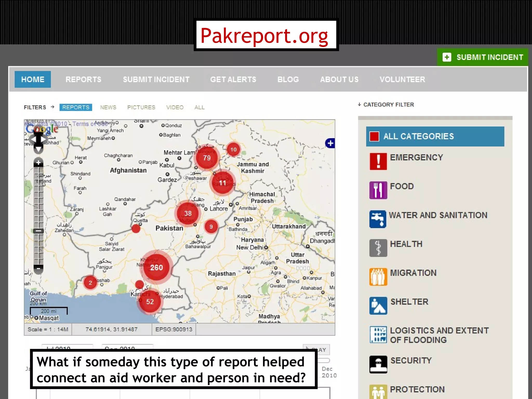532x399 pixels.
Task: Click the Emergency category label
Action: tap(416, 157)
